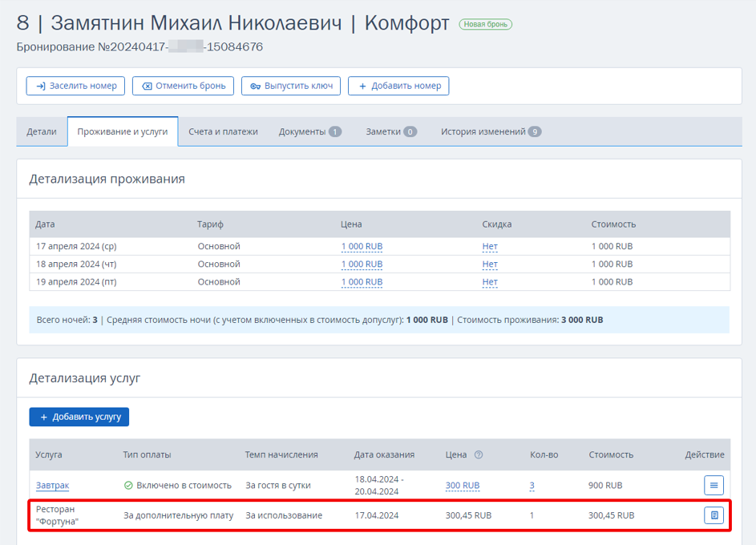
Task: Click the 17 апреля 2024 (ср) date cell
Action: pyautogui.click(x=76, y=246)
